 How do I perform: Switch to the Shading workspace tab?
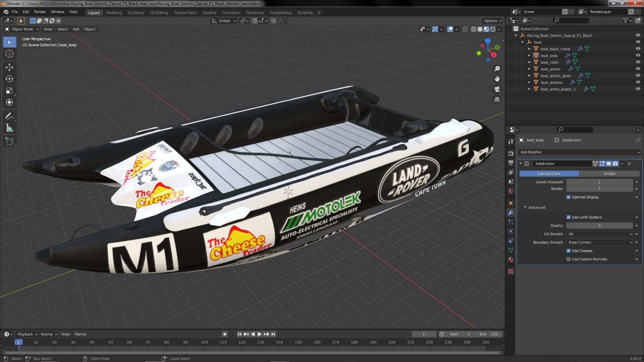209,13
